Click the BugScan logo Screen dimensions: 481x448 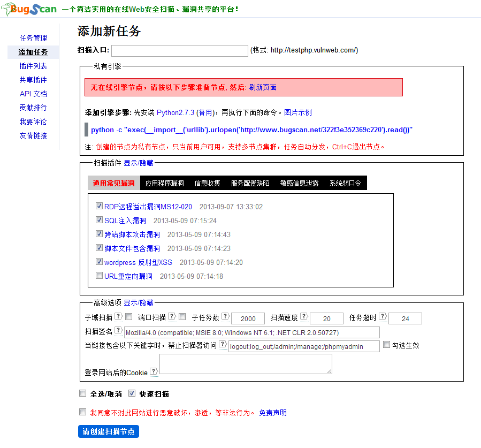click(x=29, y=9)
